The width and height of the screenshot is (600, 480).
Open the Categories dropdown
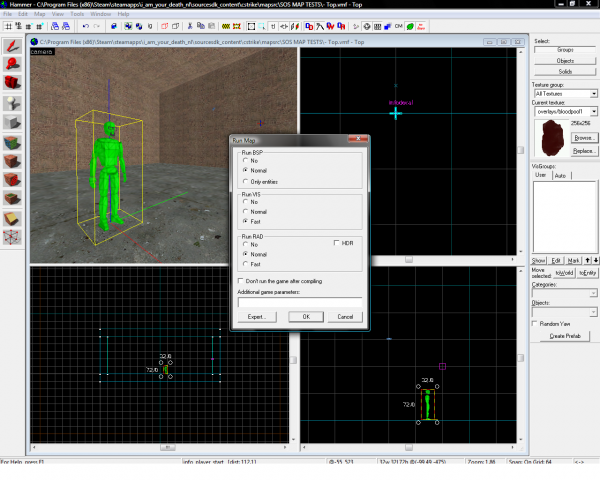point(593,294)
